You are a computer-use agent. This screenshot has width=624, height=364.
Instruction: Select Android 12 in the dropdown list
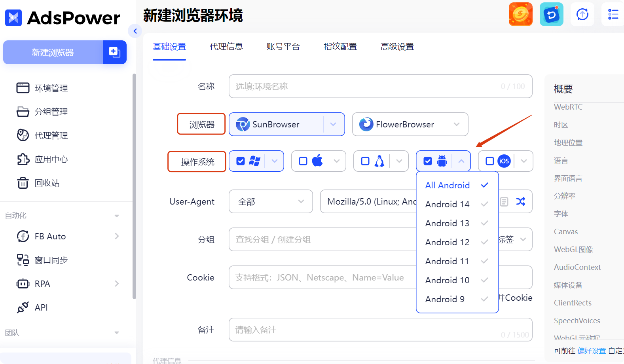coord(457,242)
